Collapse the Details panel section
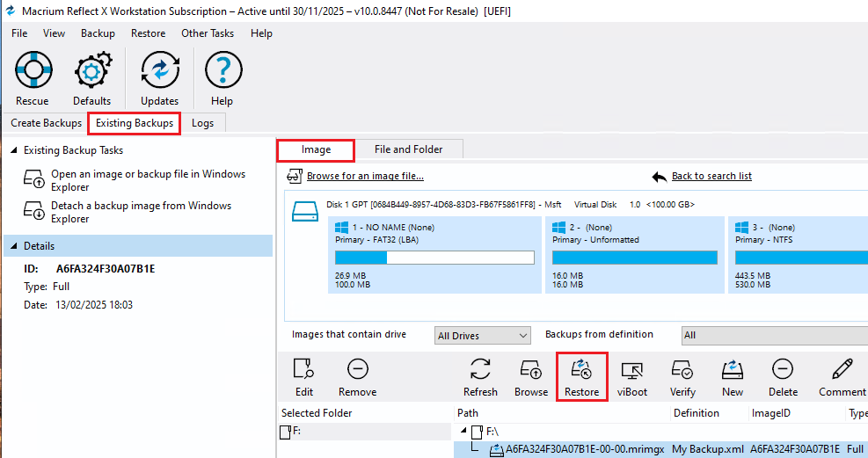Screen dimensions: 868x458 point(13,246)
